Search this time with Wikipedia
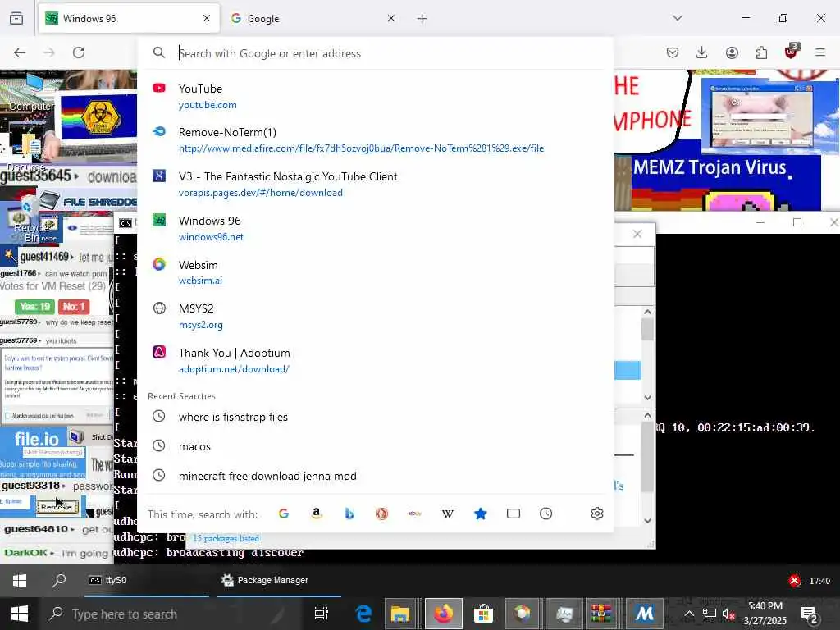This screenshot has width=840, height=630. click(448, 514)
